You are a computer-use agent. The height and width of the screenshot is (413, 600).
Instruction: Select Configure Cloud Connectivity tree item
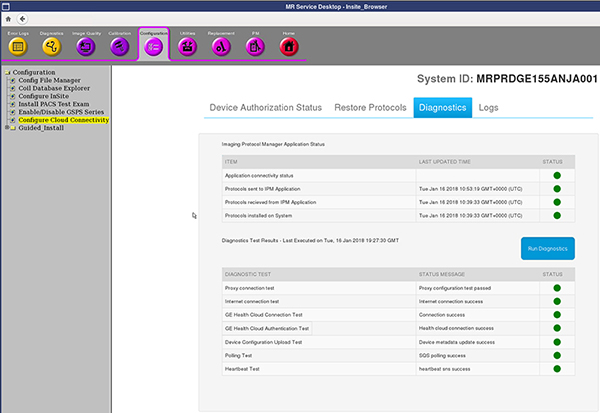(x=64, y=119)
